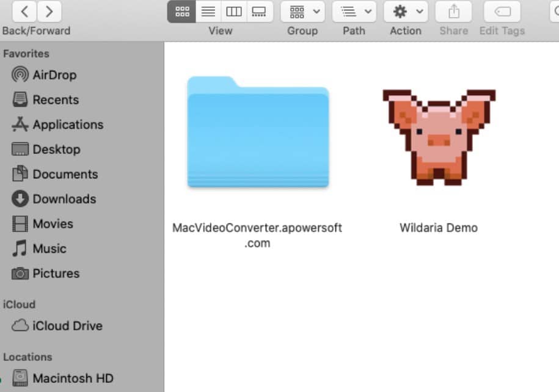Open the Action gear menu
The width and height of the screenshot is (559, 392).
[x=406, y=12]
